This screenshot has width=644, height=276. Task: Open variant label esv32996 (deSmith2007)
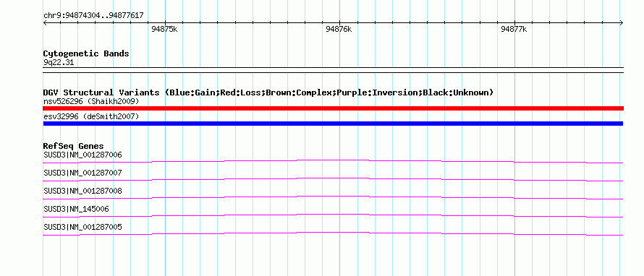91,116
